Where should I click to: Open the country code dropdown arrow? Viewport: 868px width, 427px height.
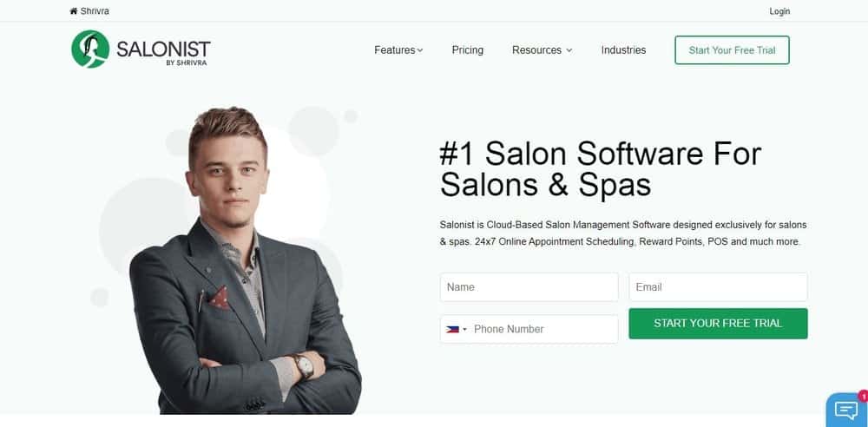coord(464,330)
